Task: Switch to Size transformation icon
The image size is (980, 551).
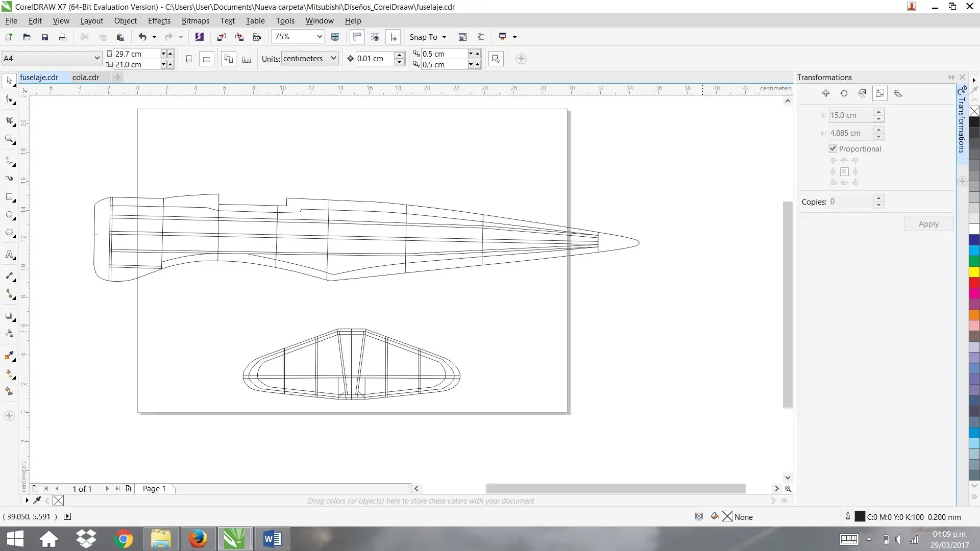Action: [880, 93]
